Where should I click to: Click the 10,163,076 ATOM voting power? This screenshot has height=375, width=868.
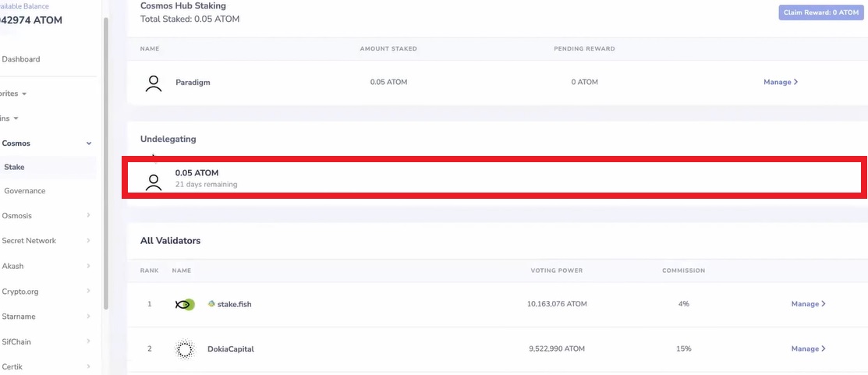[557, 303]
